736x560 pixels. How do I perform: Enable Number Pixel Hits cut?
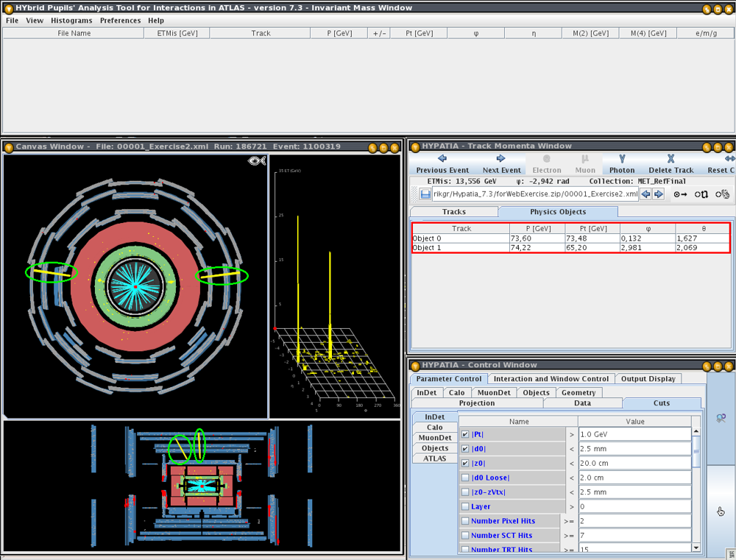coord(465,521)
